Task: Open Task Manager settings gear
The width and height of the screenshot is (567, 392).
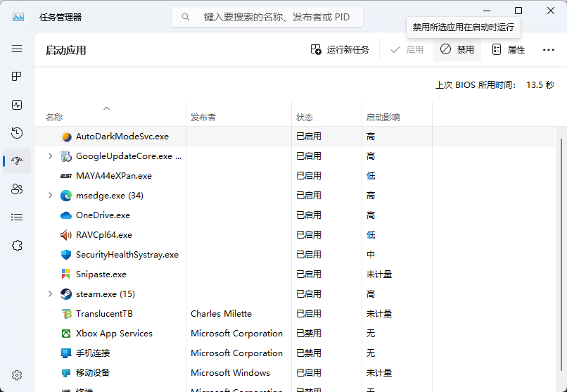Action: click(17, 375)
